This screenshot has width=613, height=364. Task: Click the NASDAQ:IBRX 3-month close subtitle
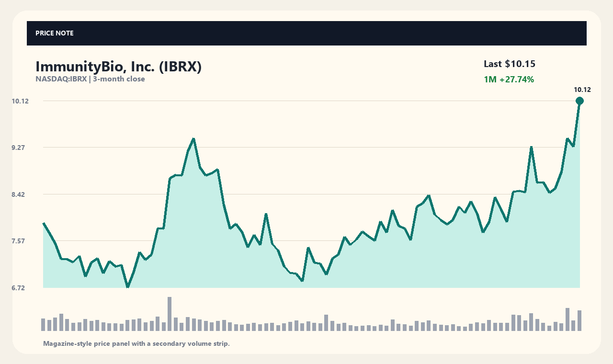pyautogui.click(x=90, y=79)
